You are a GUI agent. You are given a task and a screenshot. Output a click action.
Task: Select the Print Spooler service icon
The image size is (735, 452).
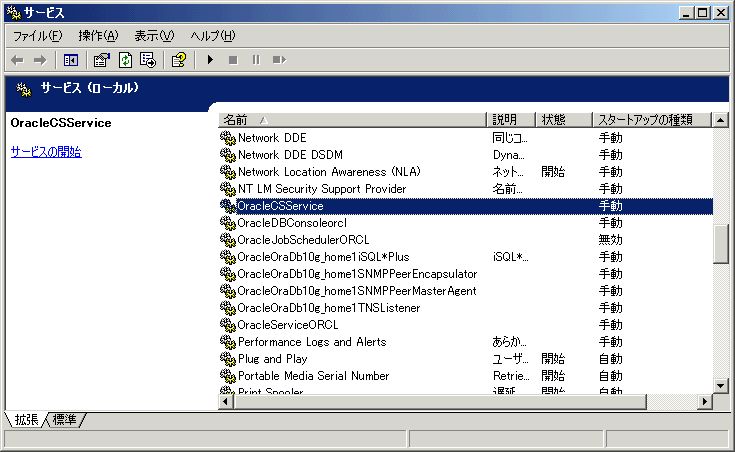pos(227,392)
